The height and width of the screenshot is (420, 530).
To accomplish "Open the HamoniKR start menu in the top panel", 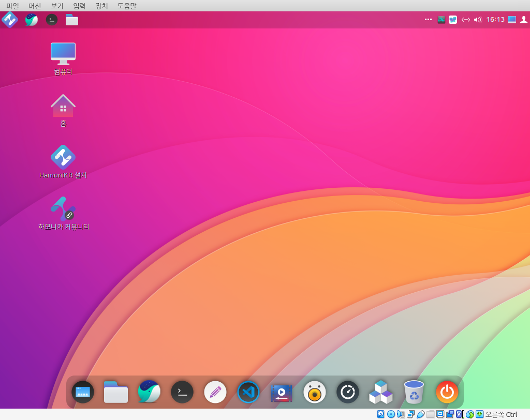I will pyautogui.click(x=10, y=20).
